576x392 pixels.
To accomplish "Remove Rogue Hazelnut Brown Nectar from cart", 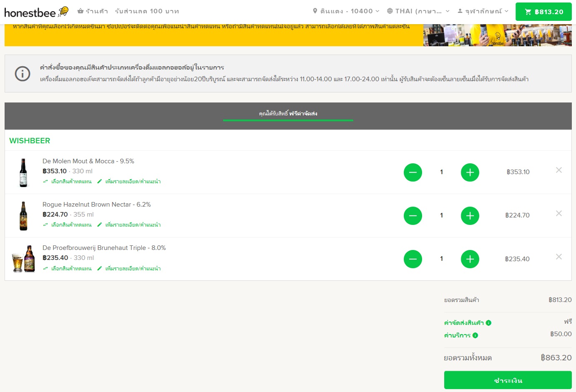I will point(559,213).
